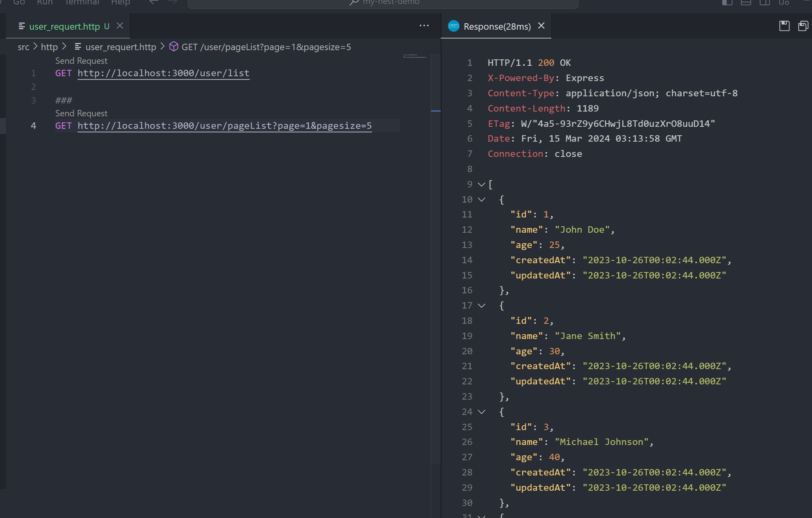Click the Save Response Body icon

click(803, 26)
